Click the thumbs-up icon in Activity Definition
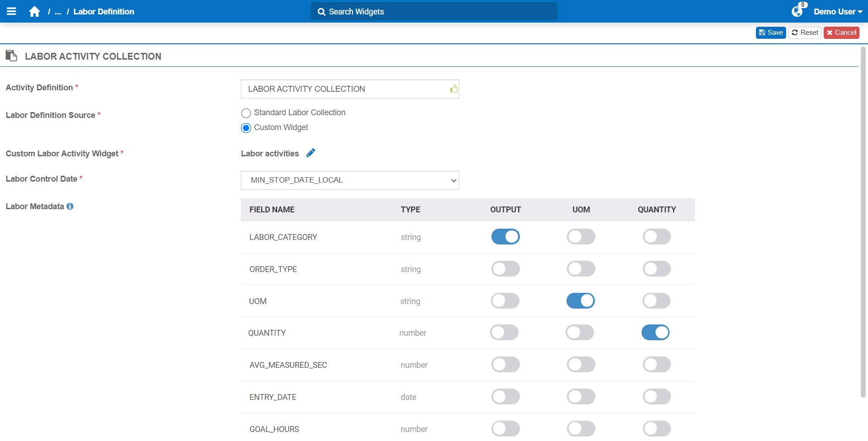Image resolution: width=868 pixels, height=441 pixels. tap(453, 89)
